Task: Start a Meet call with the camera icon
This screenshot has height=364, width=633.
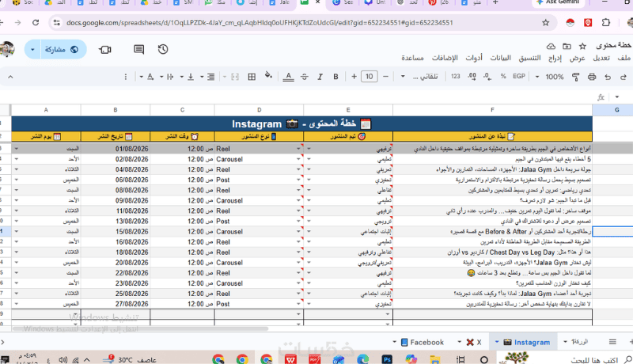Action: click(105, 50)
